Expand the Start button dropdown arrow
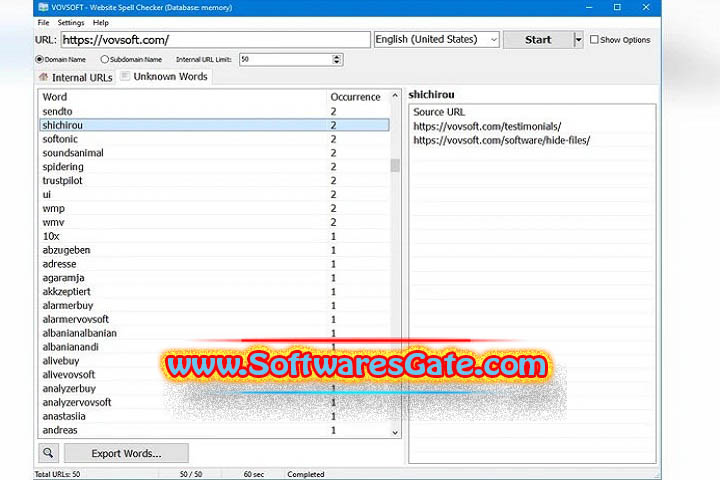 pos(578,40)
